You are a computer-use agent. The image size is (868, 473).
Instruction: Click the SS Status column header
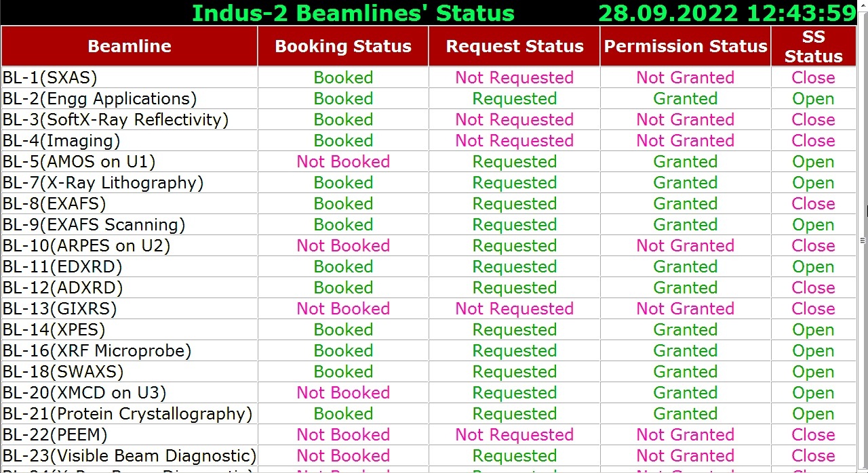coord(814,46)
